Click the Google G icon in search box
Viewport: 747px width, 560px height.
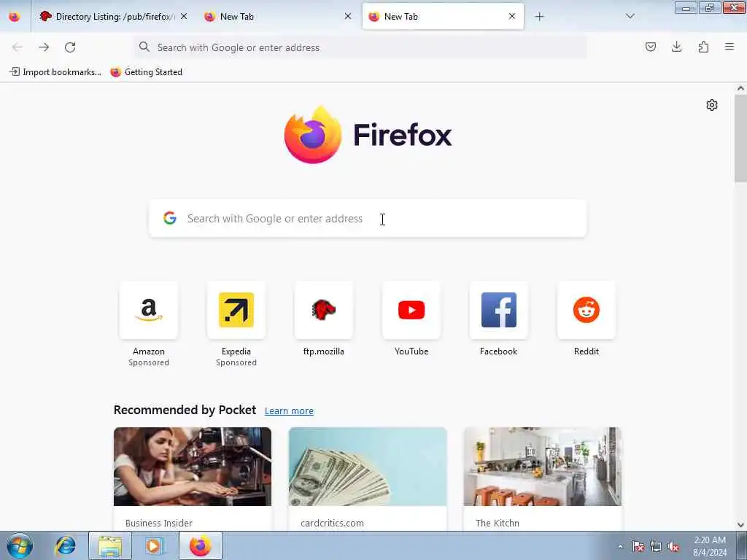170,219
